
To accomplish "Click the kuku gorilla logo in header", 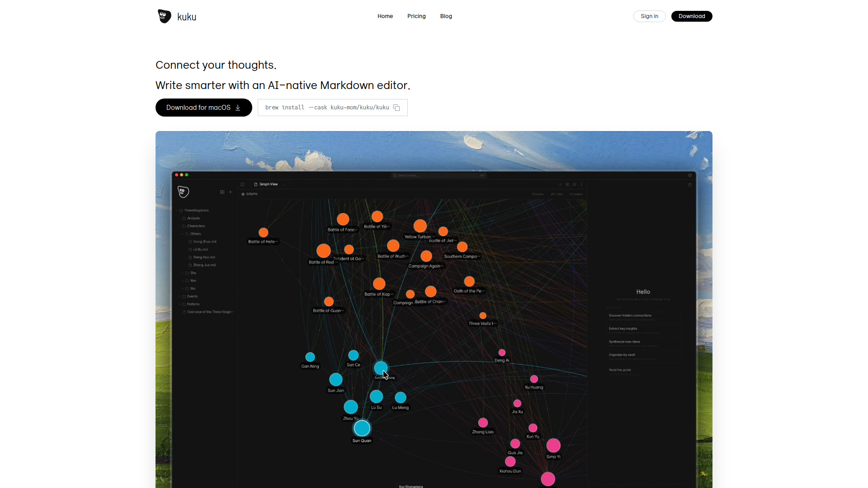I will pyautogui.click(x=165, y=16).
